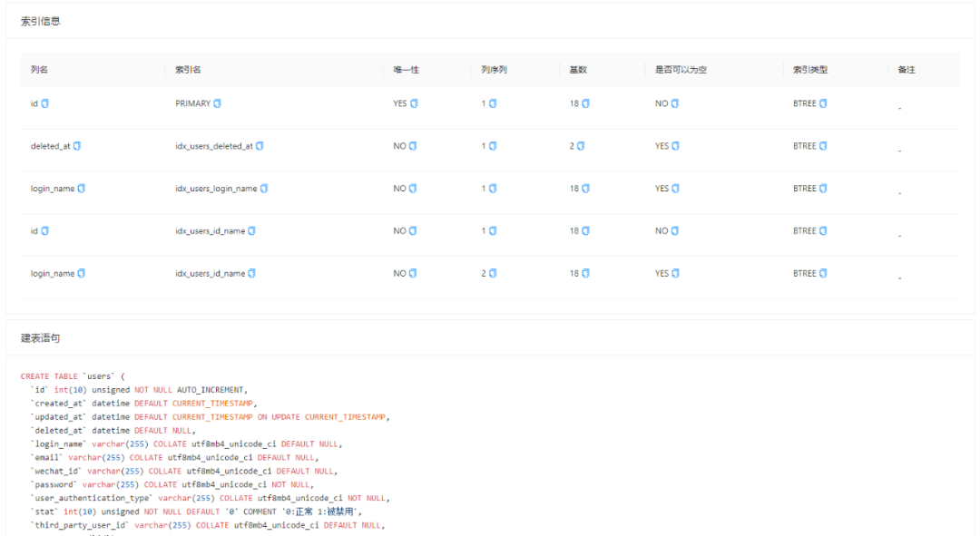Viewport: 980px width, 536px height.
Task: Copy nullable YES in idx_users_deleted_at row
Action: (676, 146)
